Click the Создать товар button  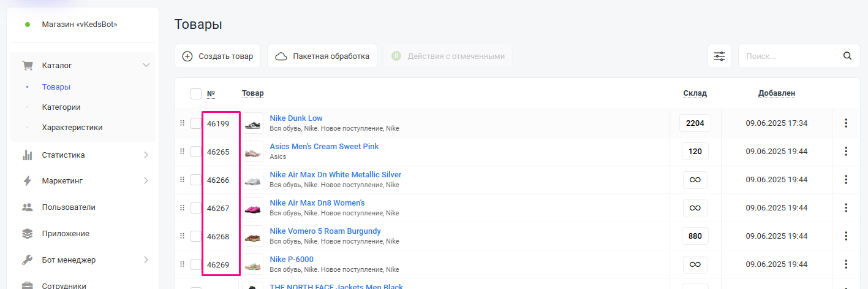[218, 56]
